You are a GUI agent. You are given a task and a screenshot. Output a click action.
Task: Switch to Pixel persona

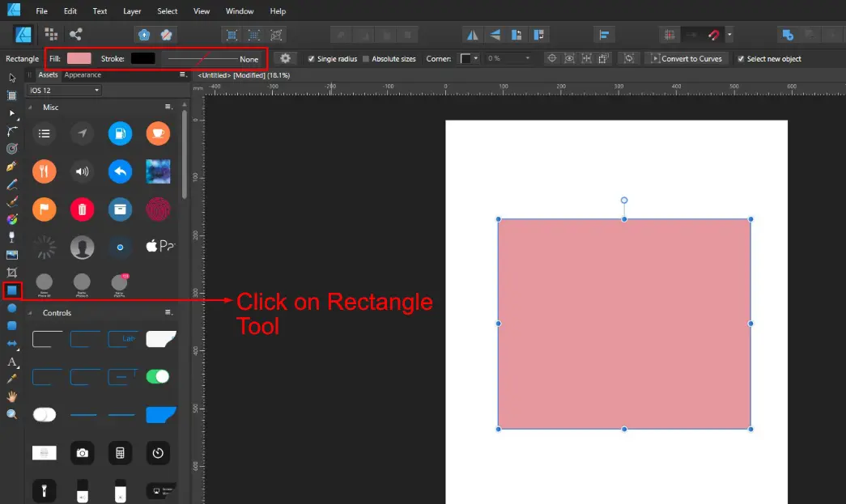(x=51, y=35)
